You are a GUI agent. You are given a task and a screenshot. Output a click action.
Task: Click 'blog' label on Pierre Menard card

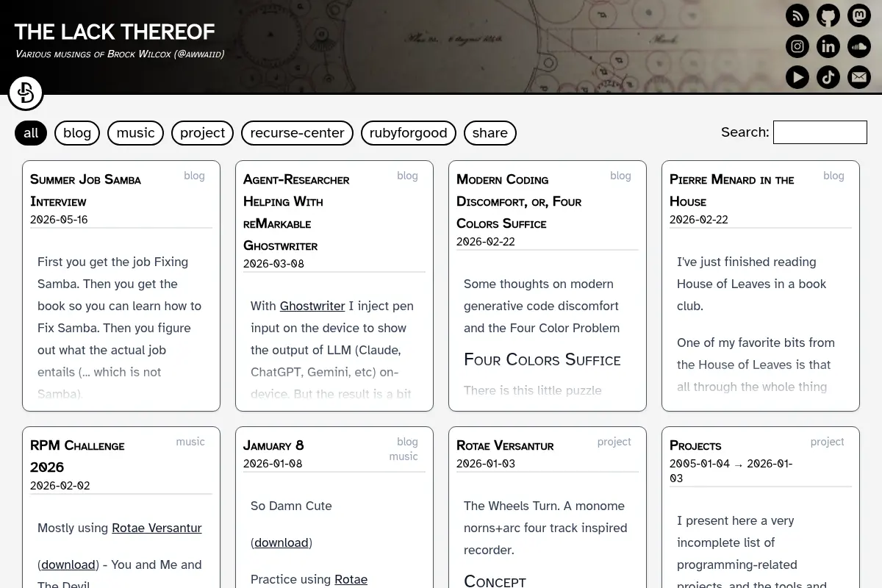pos(833,176)
